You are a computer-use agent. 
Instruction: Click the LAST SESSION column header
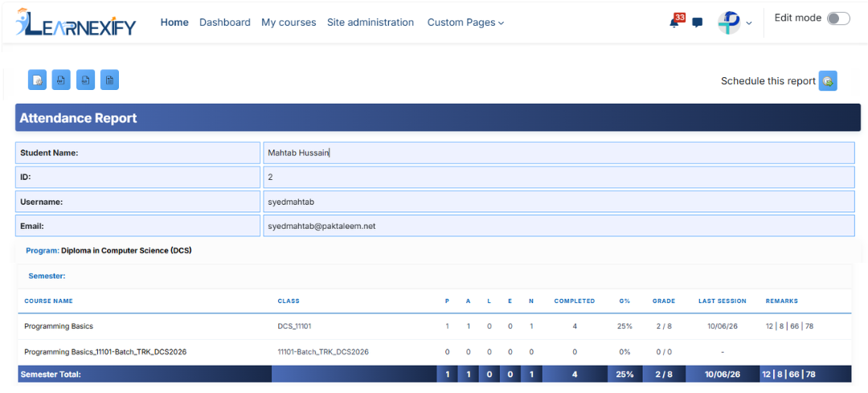click(723, 301)
